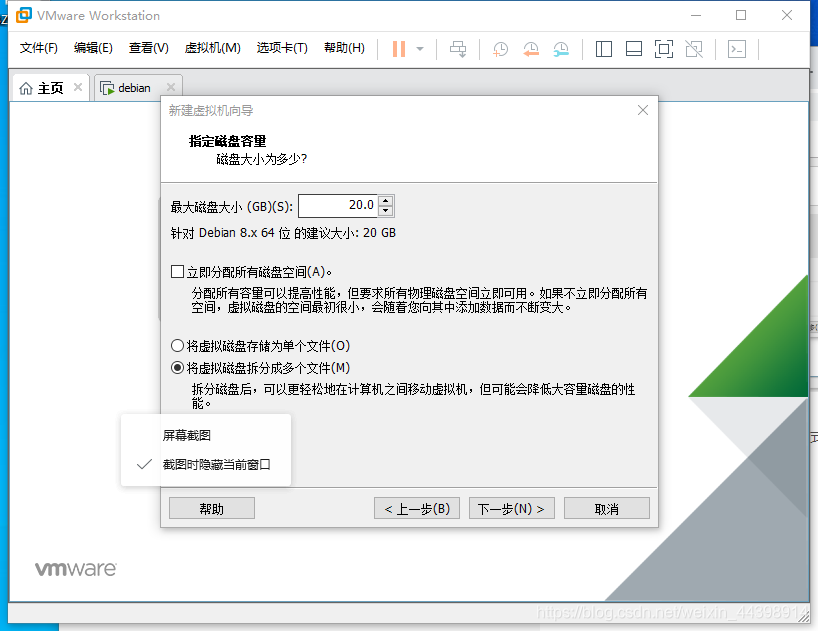Open the Snapshot Manager
The height and width of the screenshot is (631, 818).
pos(561,48)
